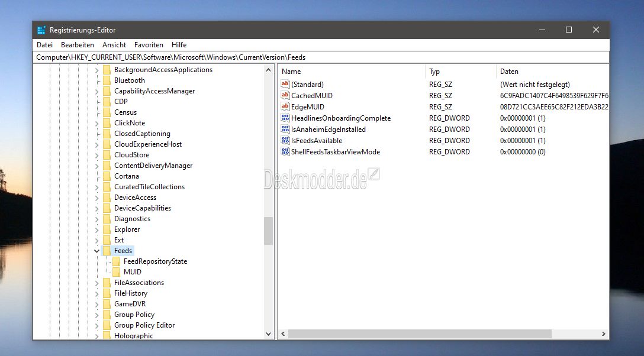
Task: Click the ClosedCaptioning folder icon
Action: 107,134
